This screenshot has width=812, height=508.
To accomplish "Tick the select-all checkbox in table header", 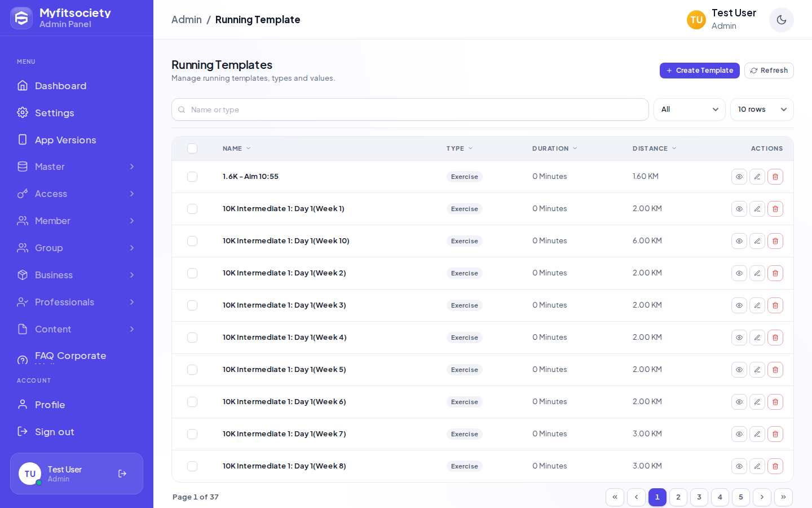I will click(x=192, y=148).
